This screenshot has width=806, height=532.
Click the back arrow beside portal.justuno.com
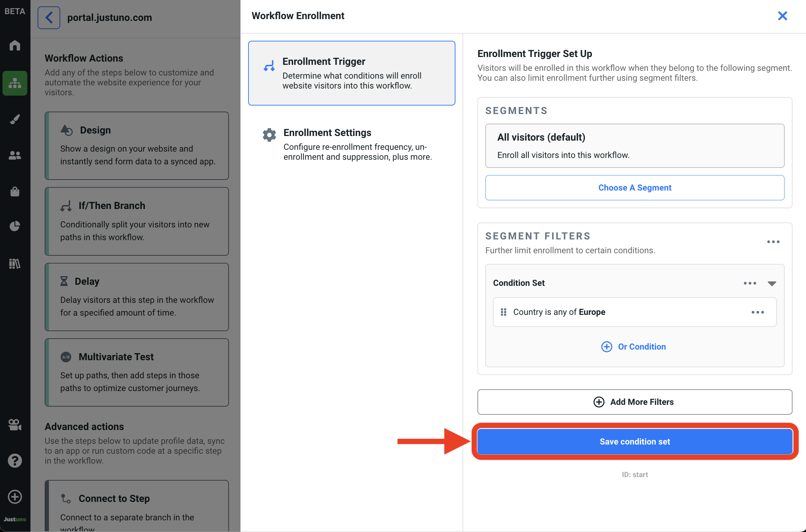(x=49, y=17)
